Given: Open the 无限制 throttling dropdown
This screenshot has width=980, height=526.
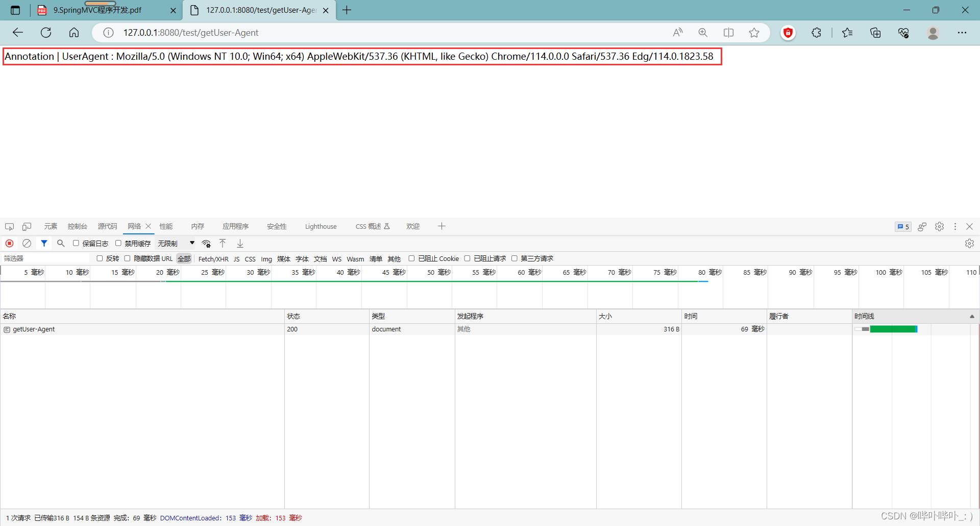Looking at the screenshot, I should tap(176, 244).
